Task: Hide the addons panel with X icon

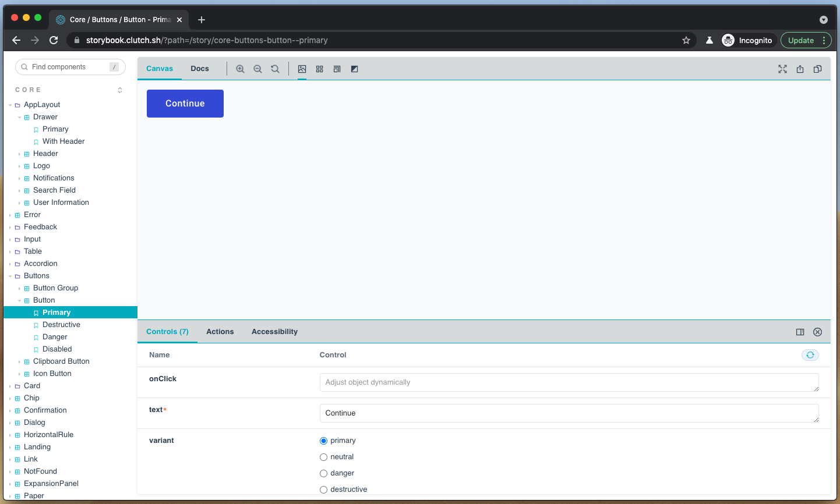Action: click(817, 332)
